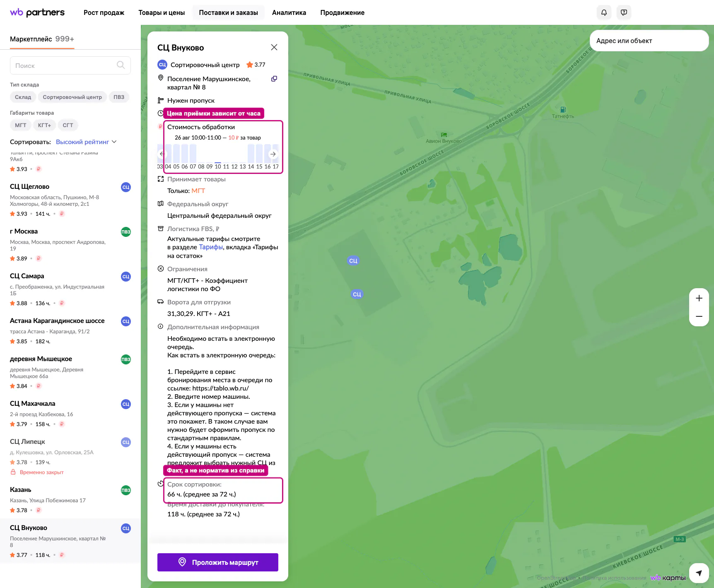Click the Центральный федеральный округ text
The height and width of the screenshot is (588, 714).
(220, 216)
